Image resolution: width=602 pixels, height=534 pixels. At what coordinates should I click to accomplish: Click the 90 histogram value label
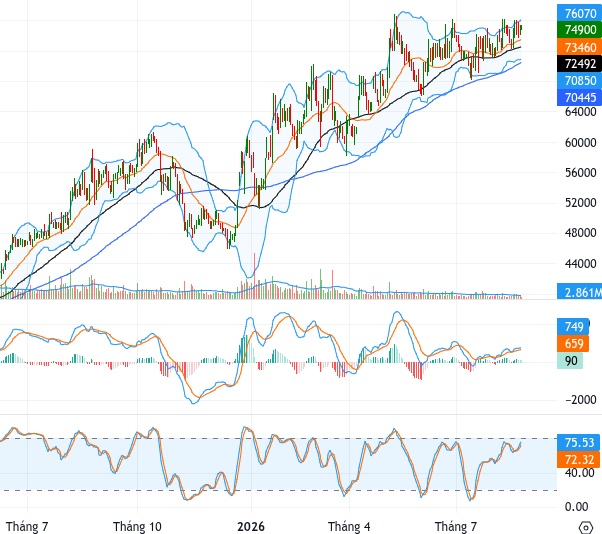(570, 360)
